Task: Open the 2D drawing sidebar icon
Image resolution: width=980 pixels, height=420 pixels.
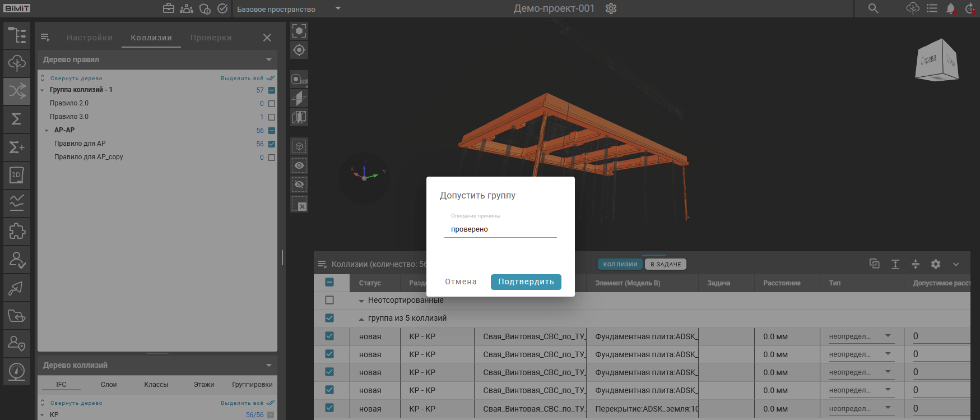Action: tap(17, 175)
